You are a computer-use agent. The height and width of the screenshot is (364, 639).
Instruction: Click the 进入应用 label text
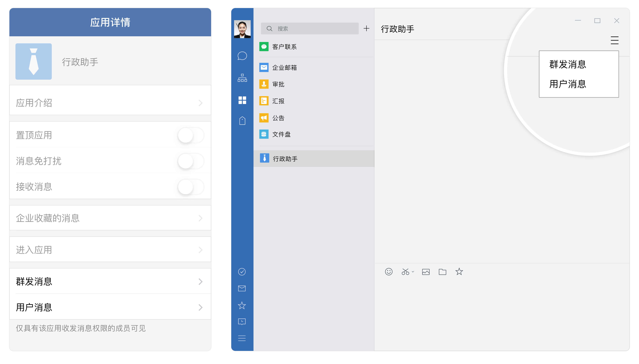click(x=34, y=250)
